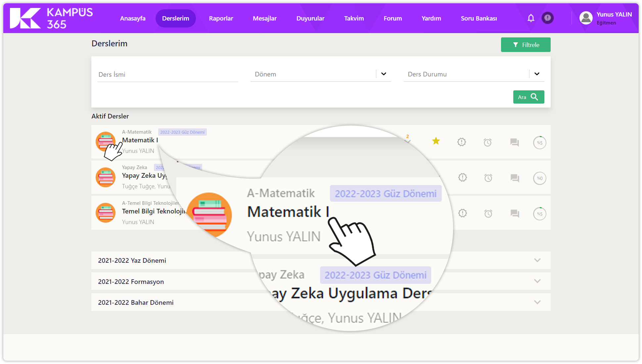This screenshot has height=364, width=642.
Task: Click the alarm clock icon on Matematik I
Action: pyautogui.click(x=487, y=143)
